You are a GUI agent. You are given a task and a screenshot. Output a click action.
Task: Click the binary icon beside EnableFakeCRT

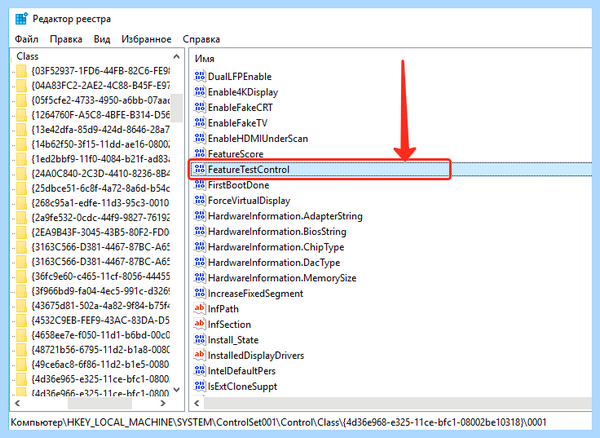[x=199, y=107]
